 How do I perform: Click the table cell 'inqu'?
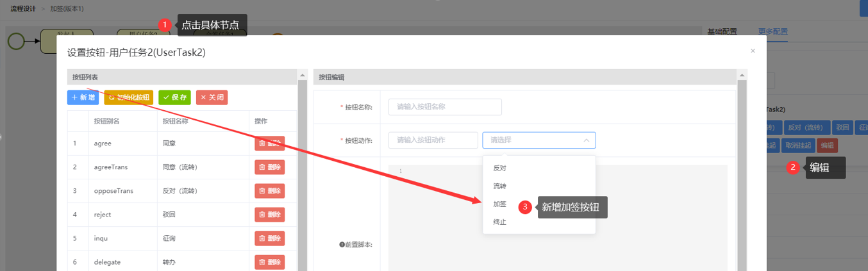coord(123,238)
